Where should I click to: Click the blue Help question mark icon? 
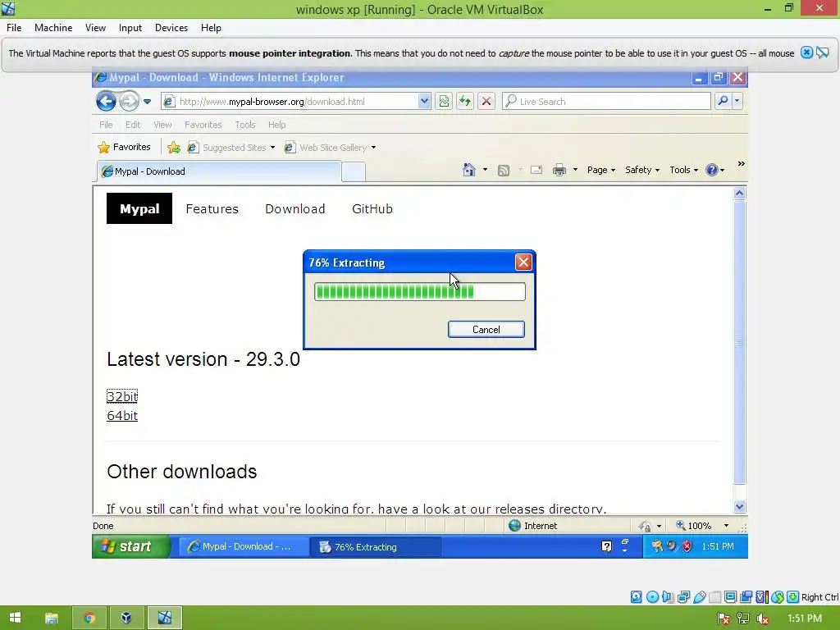click(711, 170)
